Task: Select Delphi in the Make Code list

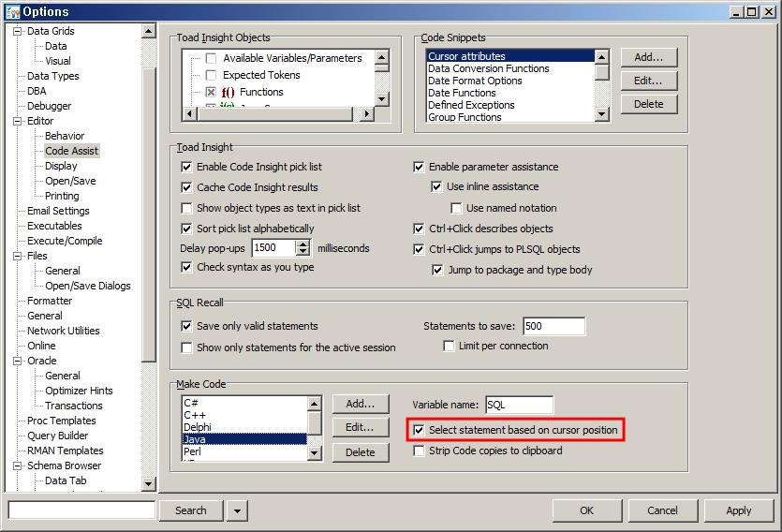Action: coord(198,426)
